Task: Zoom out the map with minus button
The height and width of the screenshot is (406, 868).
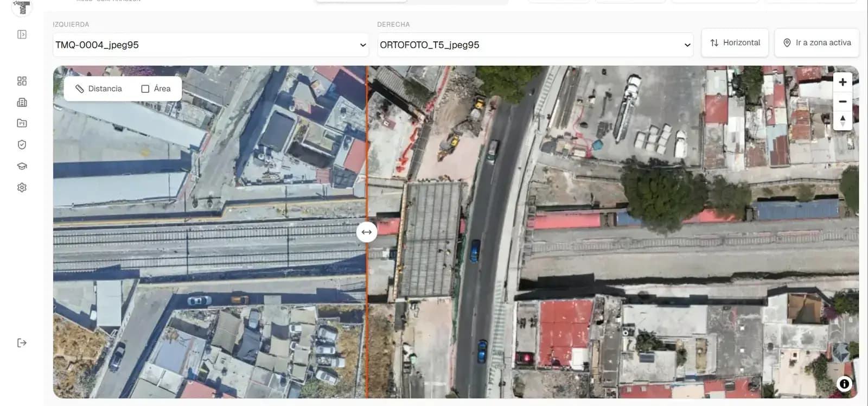Action: click(843, 101)
